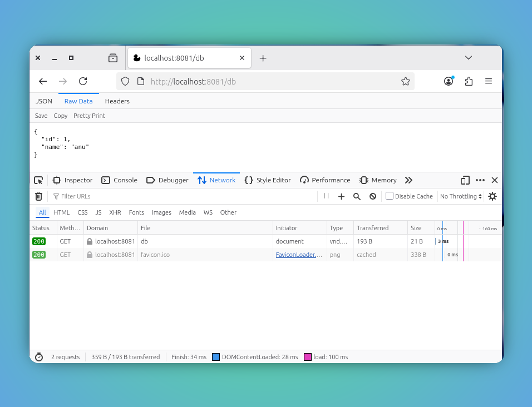Screen dimensions: 532x407
Task: Open the Console devtools tab
Action: click(120, 180)
